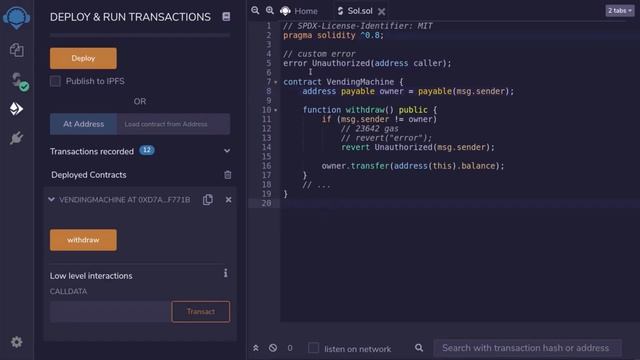Delete all deployed contracts with trash icon

pyautogui.click(x=228, y=175)
